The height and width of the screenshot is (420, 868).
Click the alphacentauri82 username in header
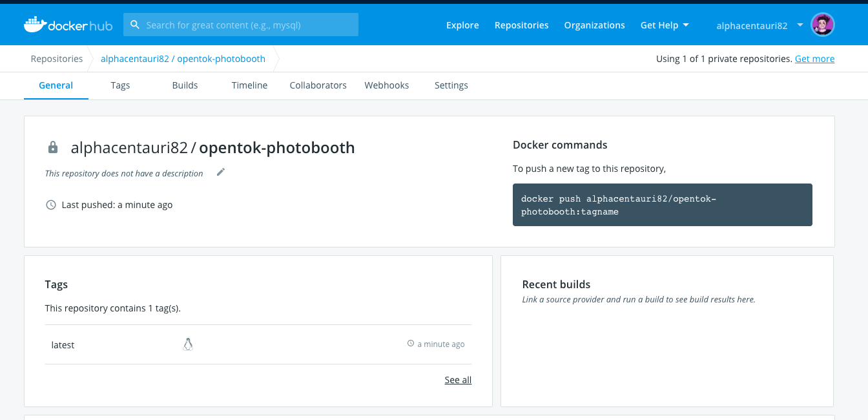coord(752,26)
